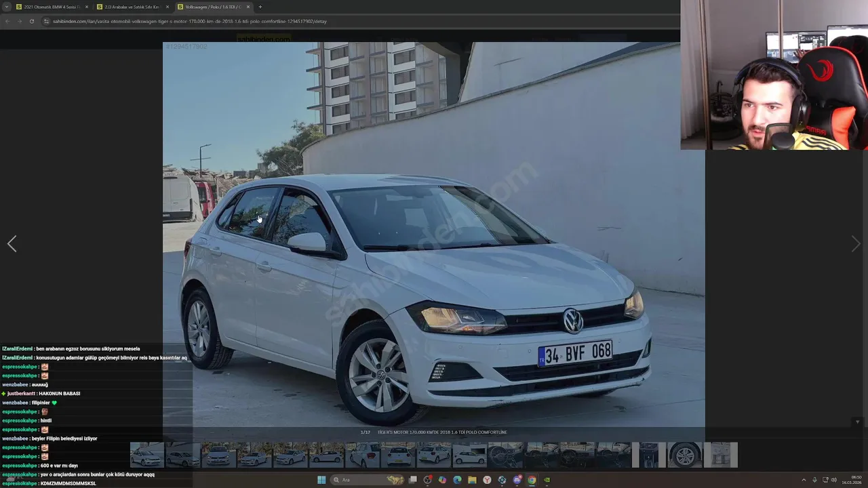Open Google Chrome from the taskbar

(532, 480)
